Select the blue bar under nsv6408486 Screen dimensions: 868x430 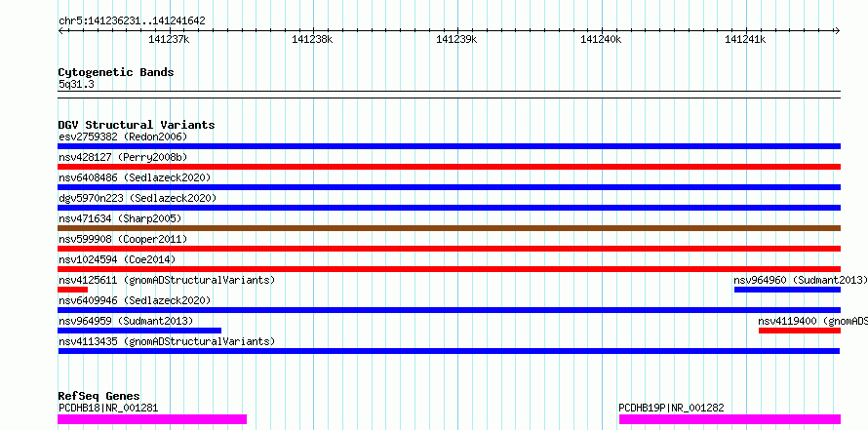(449, 187)
